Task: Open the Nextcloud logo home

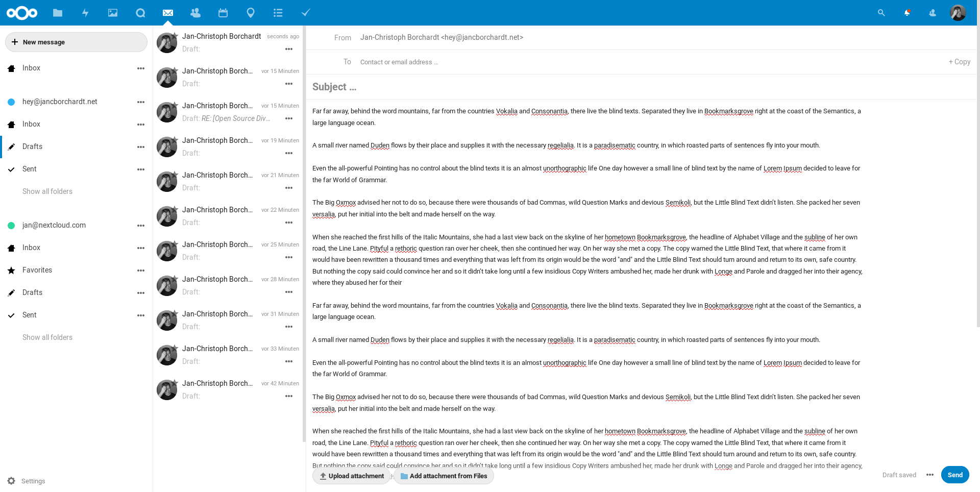Action: click(22, 13)
